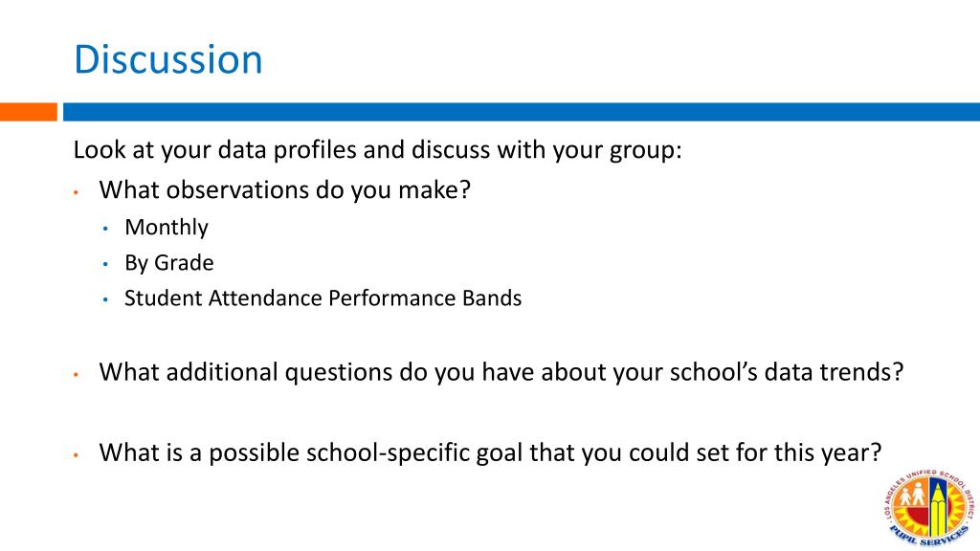Click the orange bullet before 'What additional'

76,375
